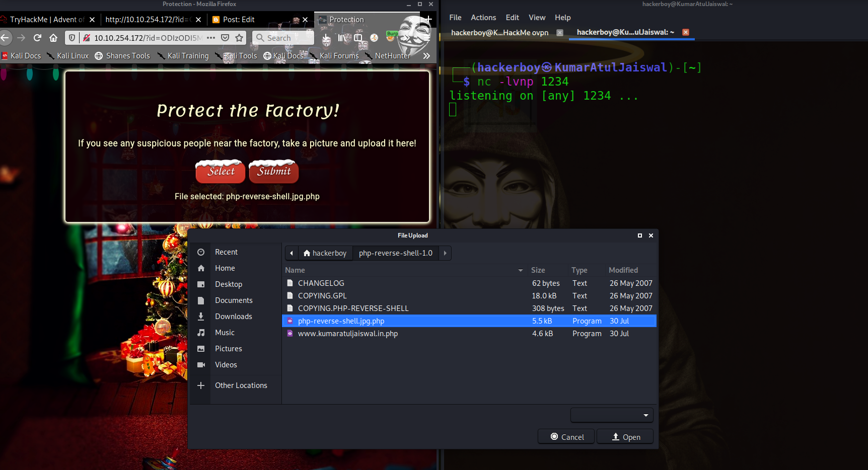
Task: Click the Select file button
Action: (x=221, y=171)
